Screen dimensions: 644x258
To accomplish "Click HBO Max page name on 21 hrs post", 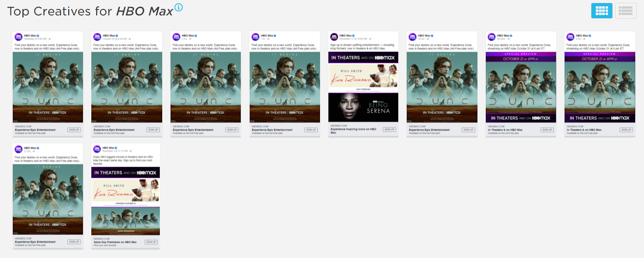I will tap(30, 148).
